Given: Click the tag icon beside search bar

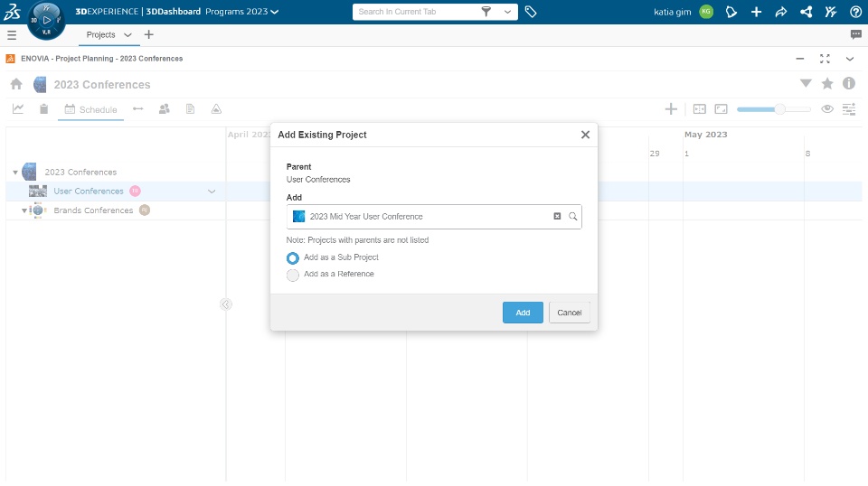Looking at the screenshot, I should point(531,12).
